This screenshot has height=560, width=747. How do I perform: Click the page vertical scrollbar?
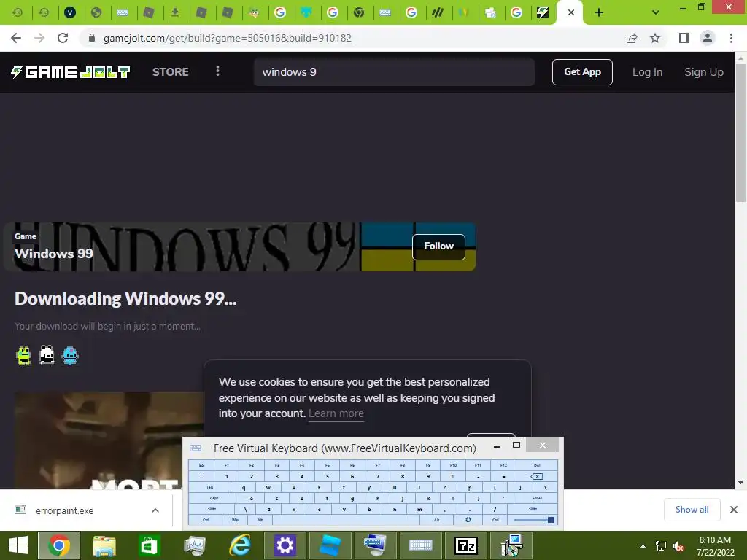click(x=740, y=133)
